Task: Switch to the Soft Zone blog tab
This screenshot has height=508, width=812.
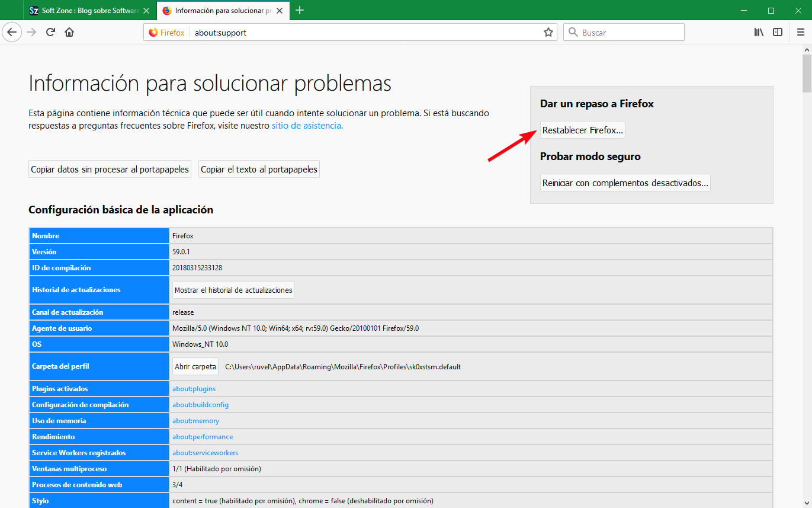Action: (91, 11)
